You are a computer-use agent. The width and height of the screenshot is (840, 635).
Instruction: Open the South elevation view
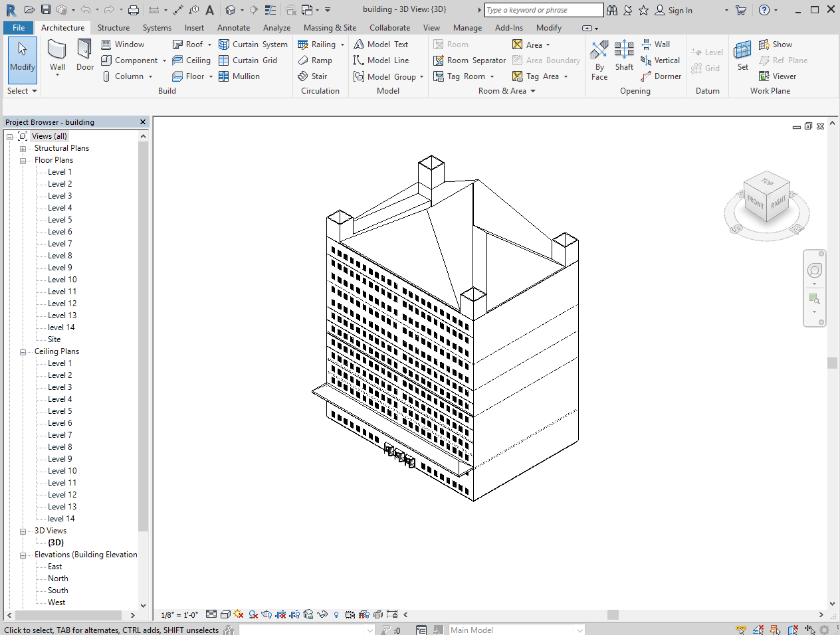click(58, 590)
